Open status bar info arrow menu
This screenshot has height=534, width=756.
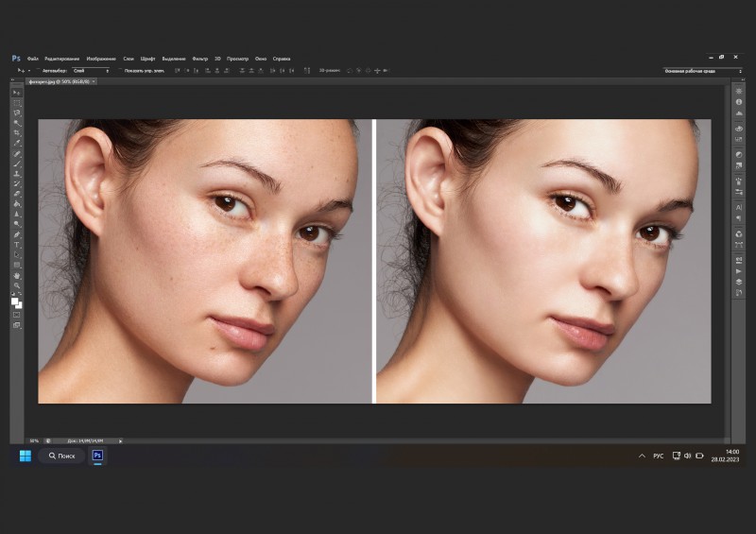point(121,440)
